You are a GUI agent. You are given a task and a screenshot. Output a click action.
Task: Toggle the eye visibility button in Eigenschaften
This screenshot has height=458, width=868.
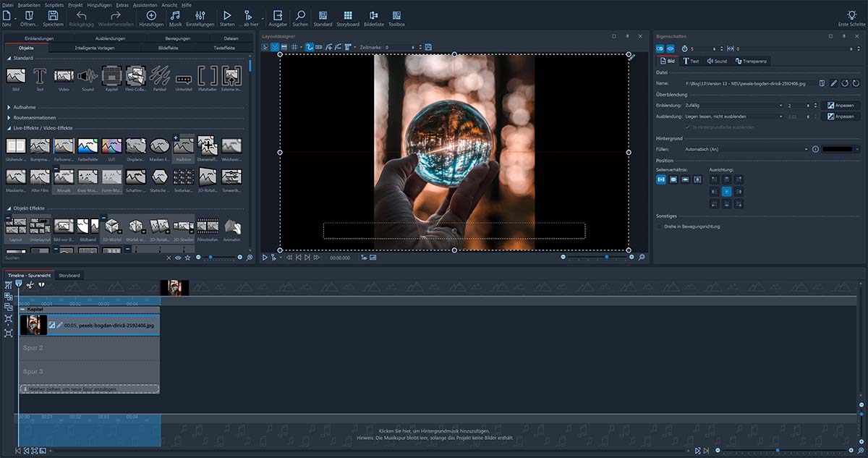tap(671, 48)
